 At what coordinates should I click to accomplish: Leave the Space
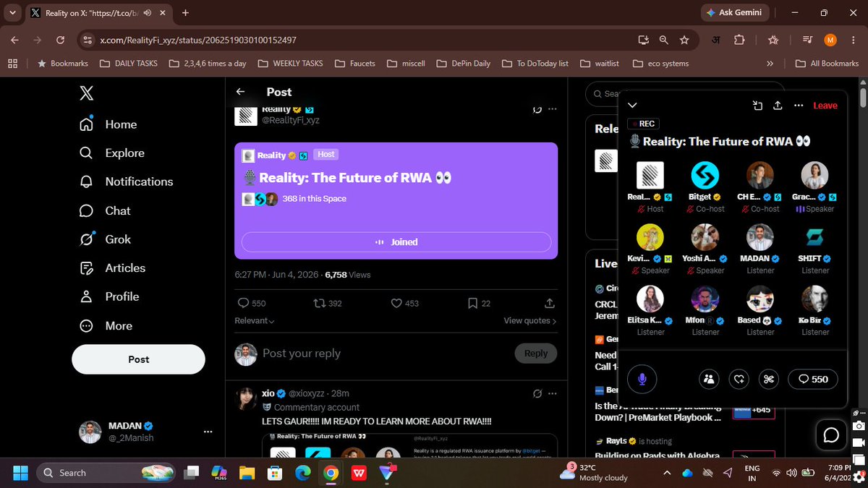pos(825,106)
